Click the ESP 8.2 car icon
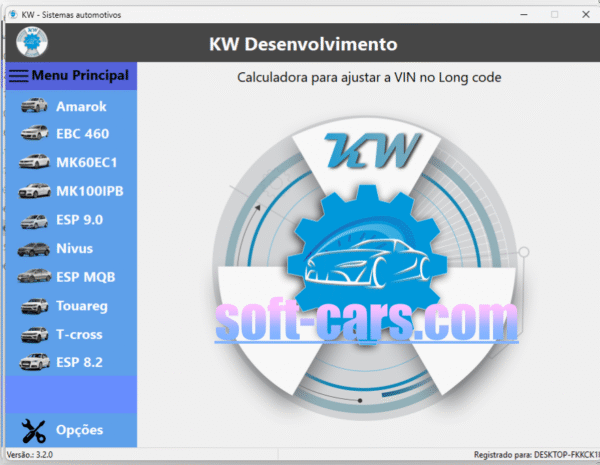Viewport: 600px width, 465px height. (34, 362)
